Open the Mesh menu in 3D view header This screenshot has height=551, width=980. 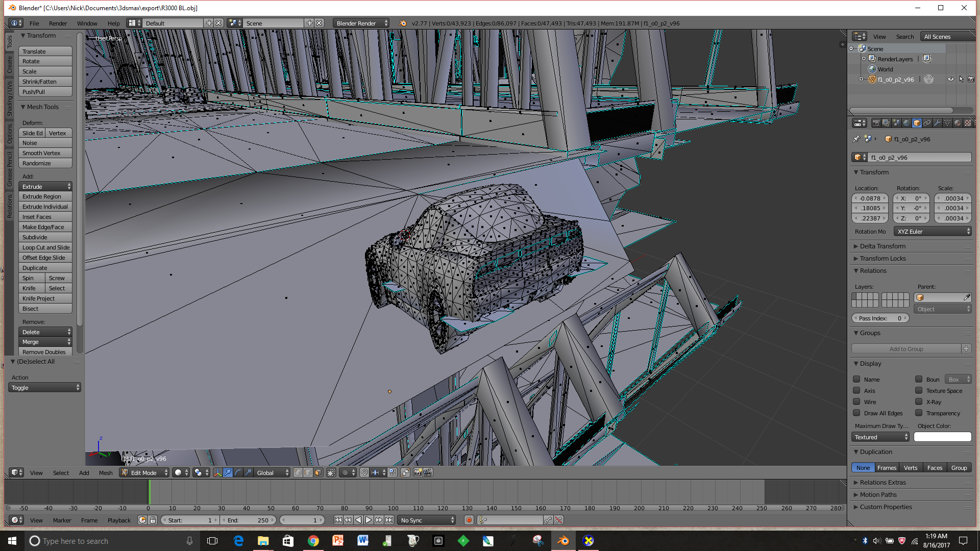106,473
